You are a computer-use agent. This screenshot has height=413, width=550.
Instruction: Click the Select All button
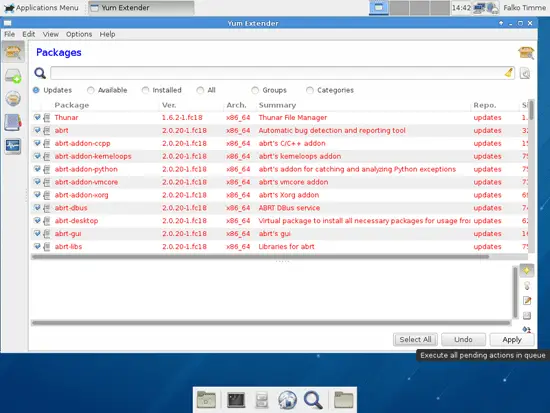415,339
